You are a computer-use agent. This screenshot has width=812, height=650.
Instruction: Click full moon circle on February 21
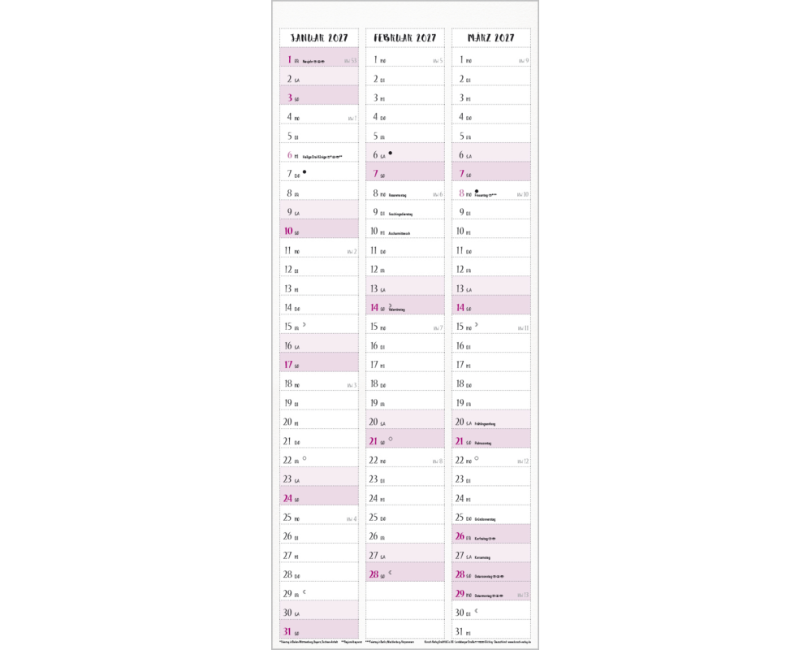[391, 439]
